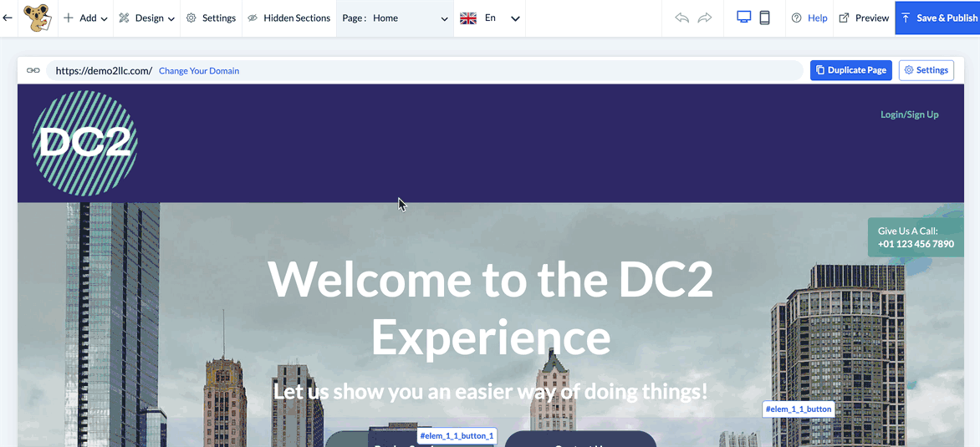Click the link chain icon beside URL
The image size is (980, 447).
coord(33,70)
